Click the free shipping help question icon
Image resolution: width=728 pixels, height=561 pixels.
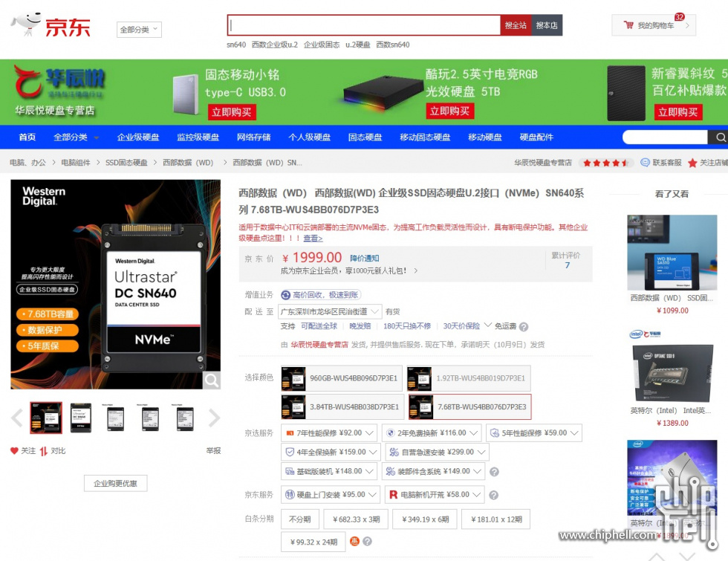coord(524,326)
